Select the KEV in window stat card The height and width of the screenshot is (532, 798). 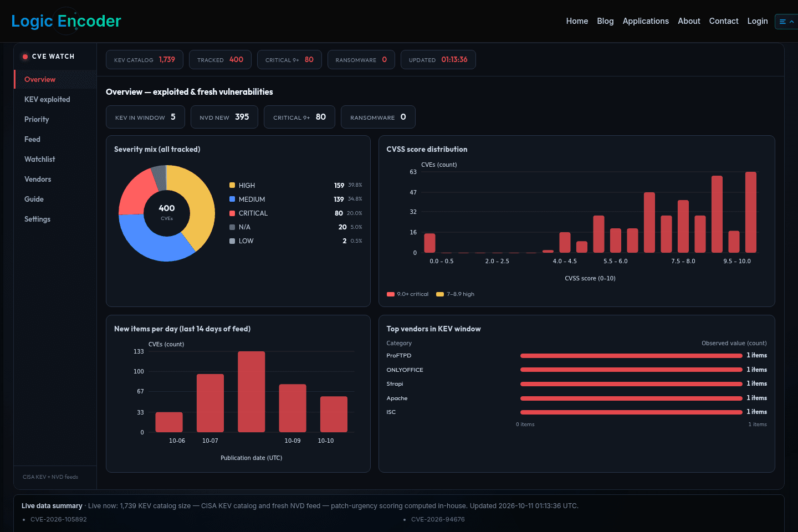pyautogui.click(x=145, y=117)
